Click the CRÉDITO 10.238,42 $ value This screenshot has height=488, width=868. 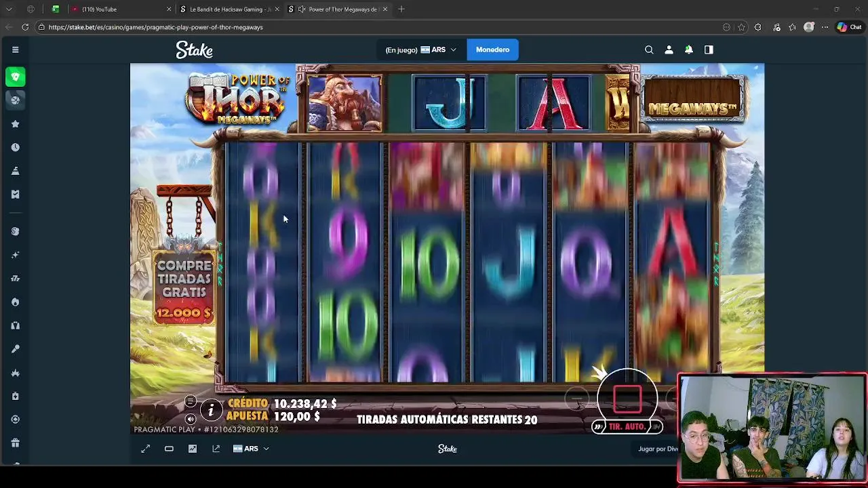click(305, 403)
